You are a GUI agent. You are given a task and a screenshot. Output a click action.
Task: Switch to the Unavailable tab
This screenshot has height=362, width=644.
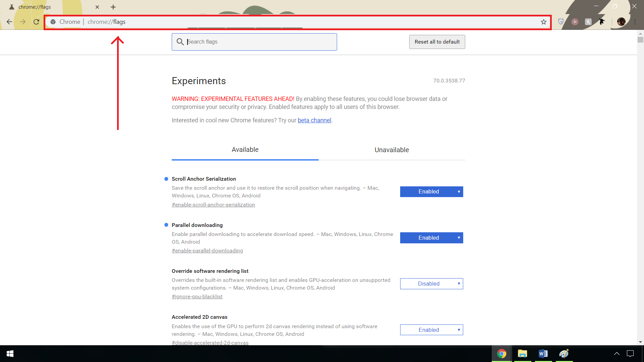391,150
